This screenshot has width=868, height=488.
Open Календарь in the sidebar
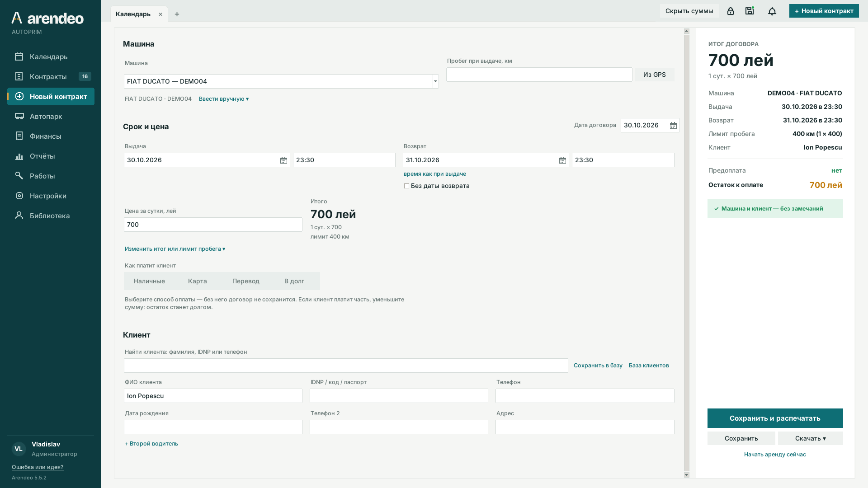tap(51, 56)
